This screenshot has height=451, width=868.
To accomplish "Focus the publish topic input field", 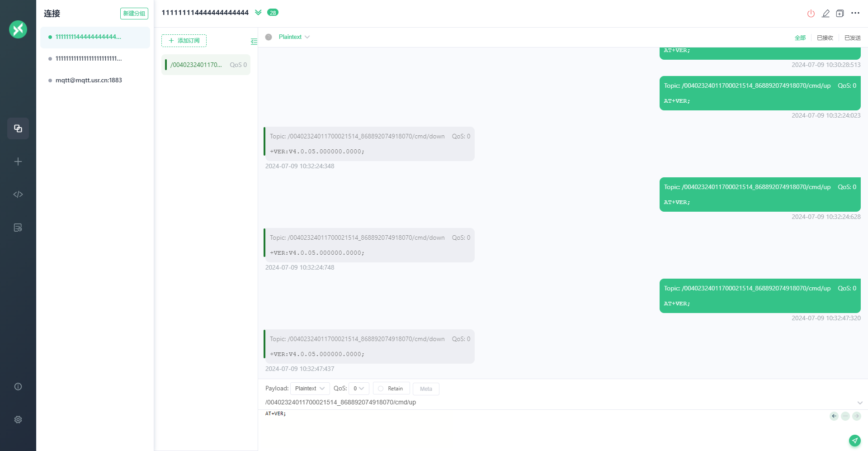I will (560, 402).
